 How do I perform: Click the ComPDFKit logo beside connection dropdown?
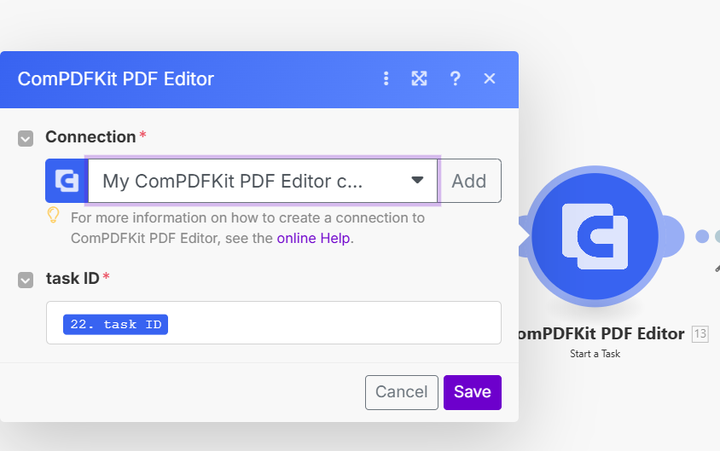tap(67, 180)
